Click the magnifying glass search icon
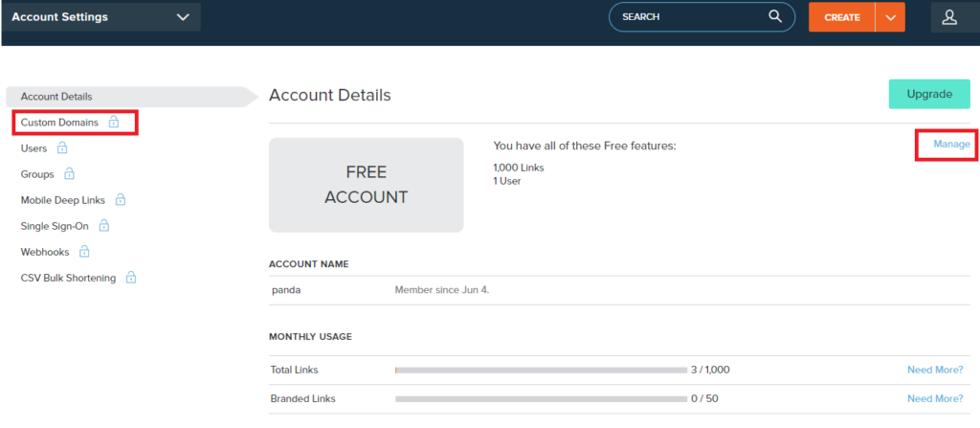This screenshot has width=980, height=428. pos(775,17)
